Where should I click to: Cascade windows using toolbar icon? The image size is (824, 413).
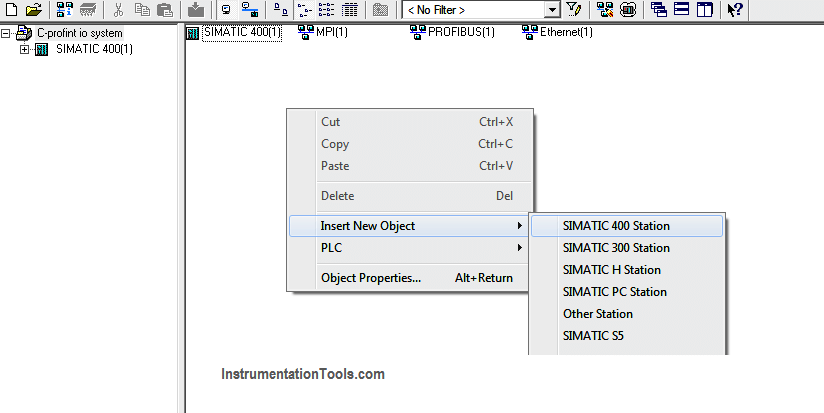click(x=658, y=9)
